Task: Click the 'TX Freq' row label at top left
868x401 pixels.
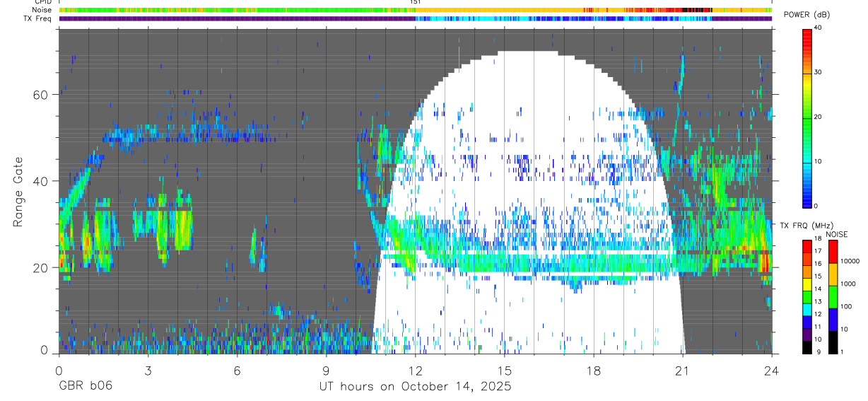Action: click(38, 18)
